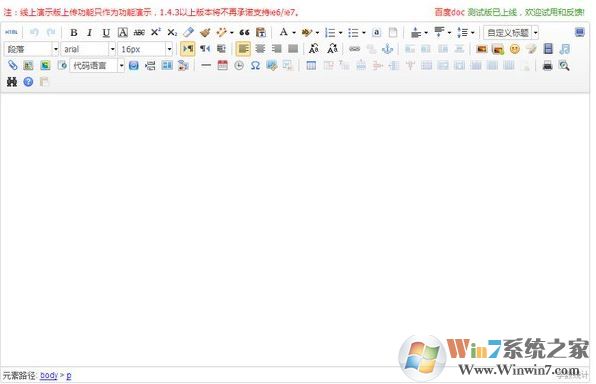596x384 pixels.
Task: Insert a horizontal rule line
Action: (x=206, y=65)
